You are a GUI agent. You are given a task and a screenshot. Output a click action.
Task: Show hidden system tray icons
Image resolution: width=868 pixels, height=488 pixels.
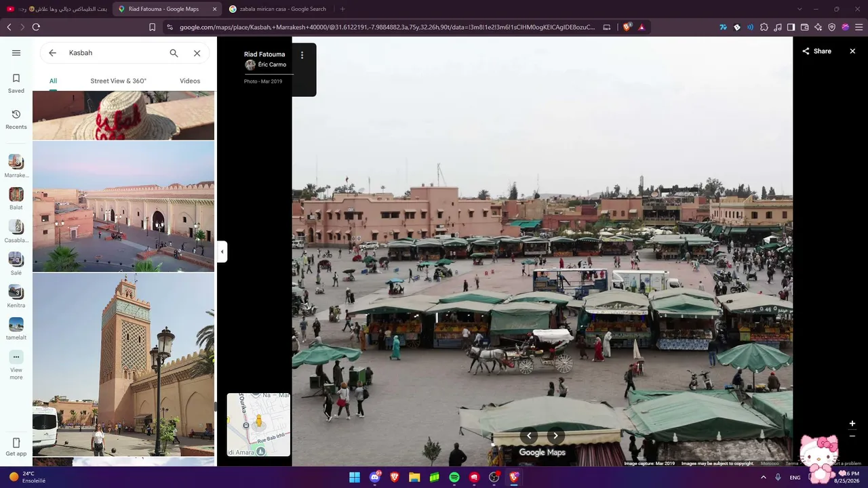click(x=764, y=477)
